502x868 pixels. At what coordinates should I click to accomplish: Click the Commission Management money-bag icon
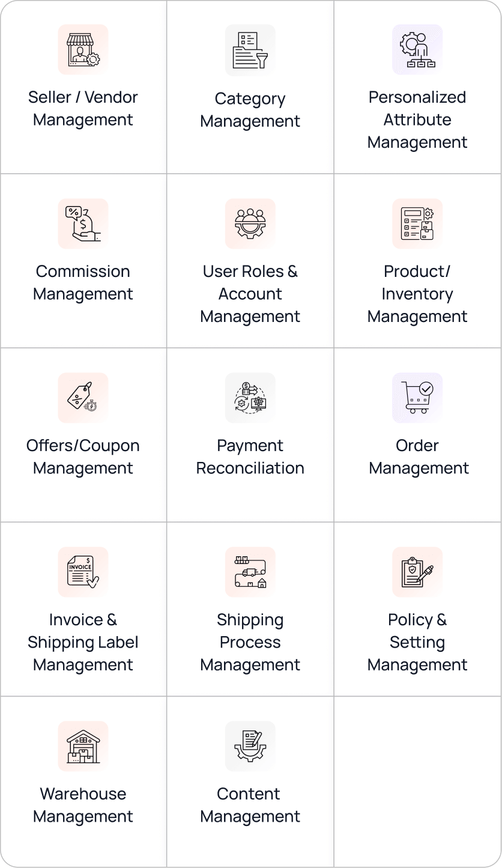(x=83, y=223)
